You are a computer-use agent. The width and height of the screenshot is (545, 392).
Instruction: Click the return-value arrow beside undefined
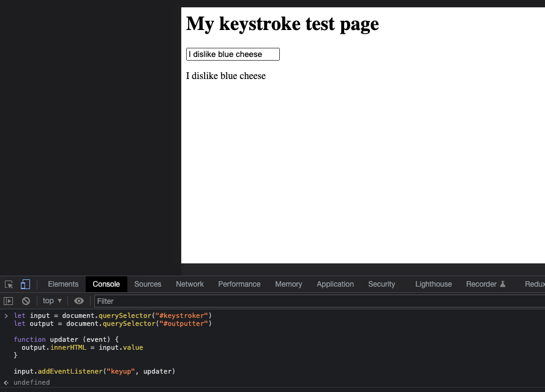[x=6, y=382]
